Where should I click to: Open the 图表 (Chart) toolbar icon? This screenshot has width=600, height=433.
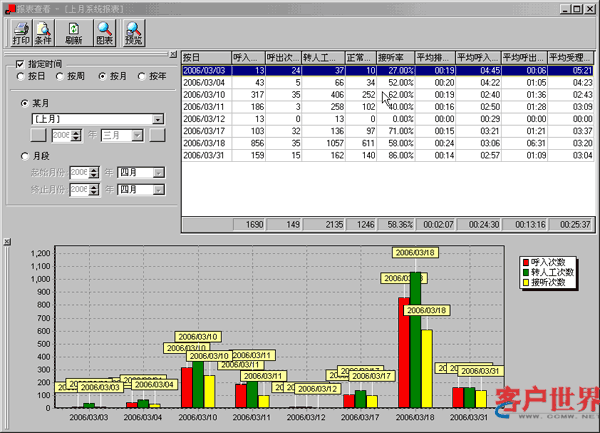tap(104, 34)
